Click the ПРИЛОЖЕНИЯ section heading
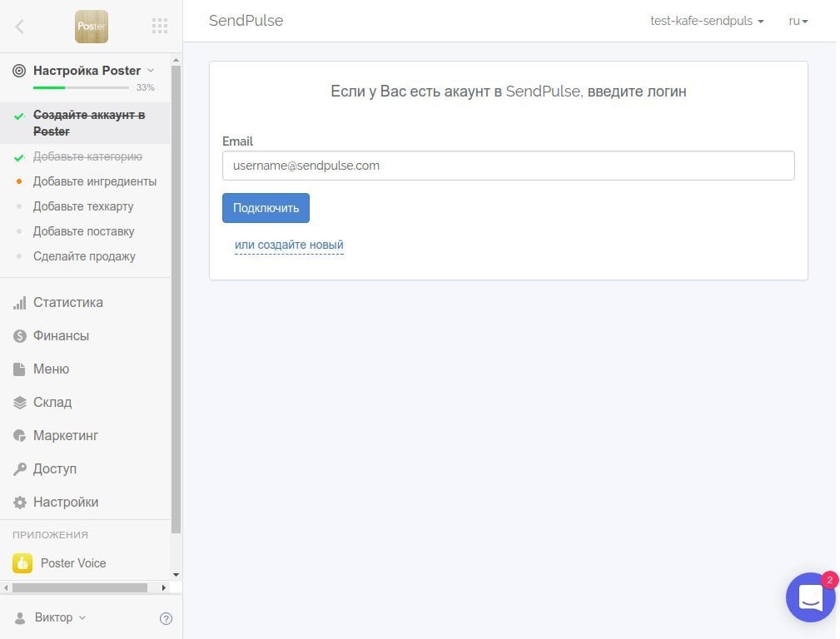 [x=50, y=534]
